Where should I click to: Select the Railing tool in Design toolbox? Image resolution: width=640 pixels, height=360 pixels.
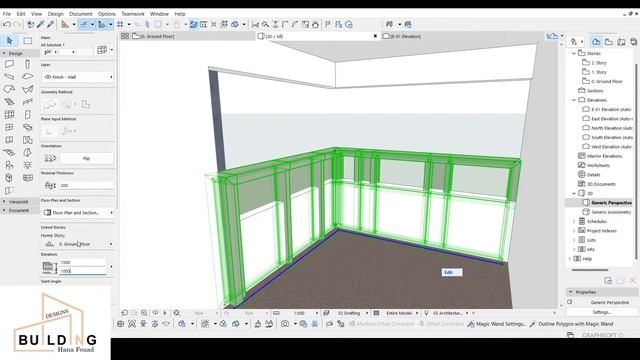(x=27, y=102)
